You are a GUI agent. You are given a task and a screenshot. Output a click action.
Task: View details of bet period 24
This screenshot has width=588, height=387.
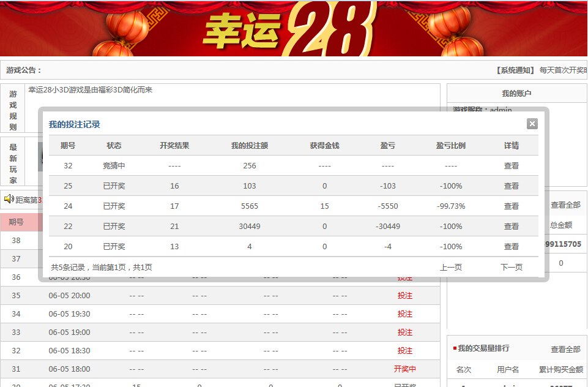click(x=511, y=206)
